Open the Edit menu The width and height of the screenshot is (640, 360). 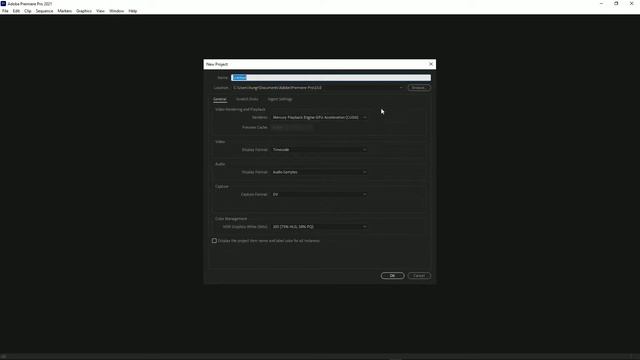[x=16, y=11]
